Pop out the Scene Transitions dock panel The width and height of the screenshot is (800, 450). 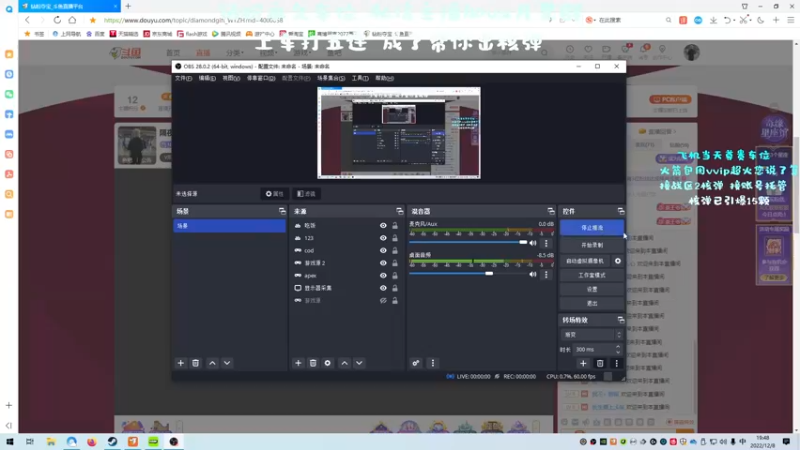[x=620, y=320]
